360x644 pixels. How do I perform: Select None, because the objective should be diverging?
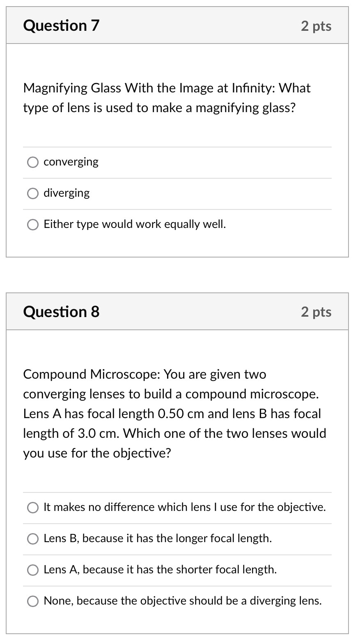click(33, 601)
